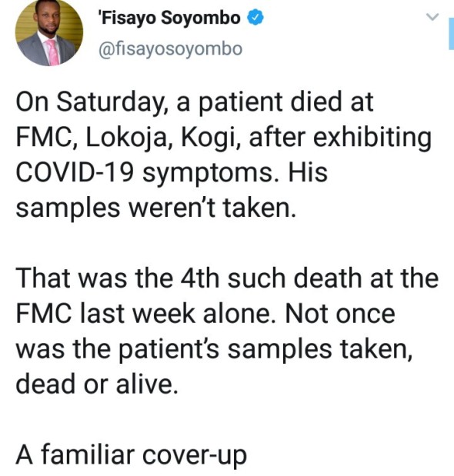Click the line 'FMC last week alone. Not once'

point(205,314)
